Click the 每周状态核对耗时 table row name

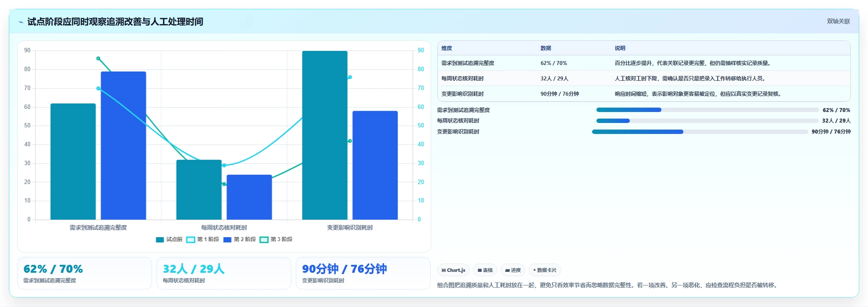pyautogui.click(x=462, y=79)
